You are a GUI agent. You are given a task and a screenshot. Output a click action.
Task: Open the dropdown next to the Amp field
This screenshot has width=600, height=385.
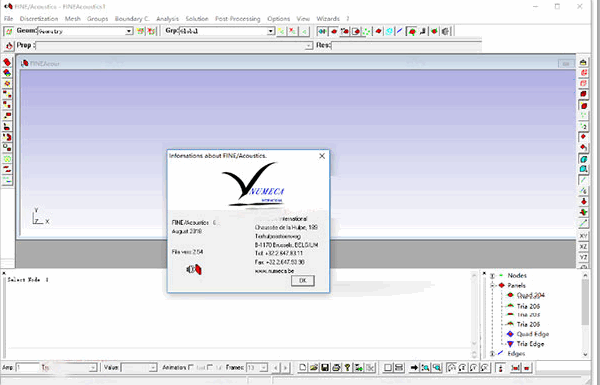click(92, 368)
